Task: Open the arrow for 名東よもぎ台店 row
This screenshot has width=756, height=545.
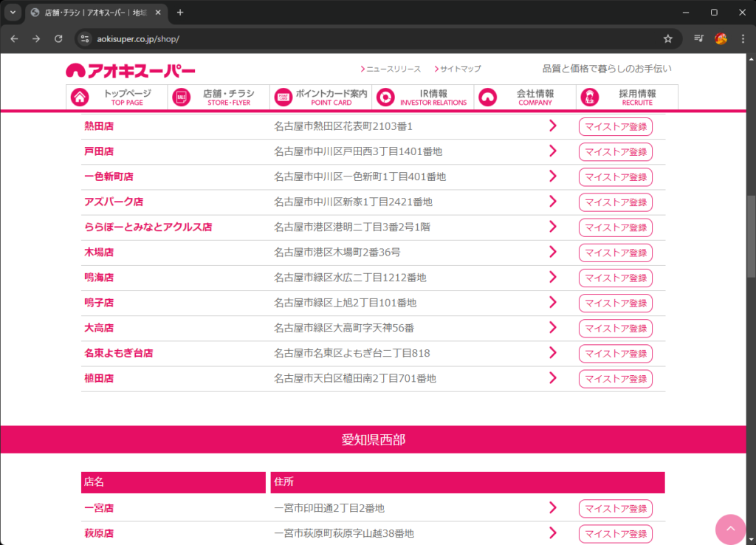Action: 553,352
